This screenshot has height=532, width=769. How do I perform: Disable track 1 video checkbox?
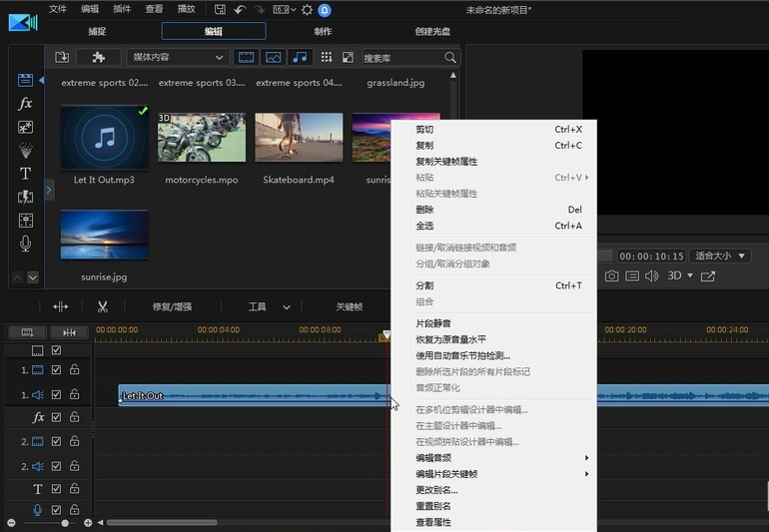click(x=57, y=369)
